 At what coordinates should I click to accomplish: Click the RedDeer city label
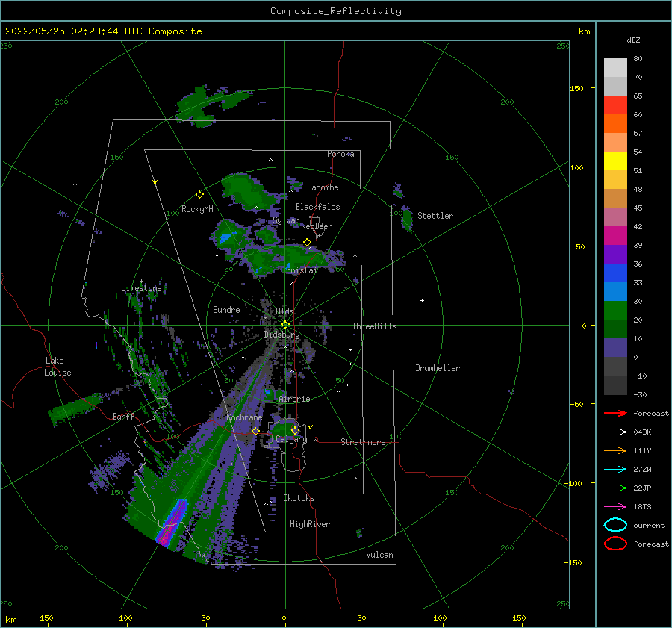(317, 226)
